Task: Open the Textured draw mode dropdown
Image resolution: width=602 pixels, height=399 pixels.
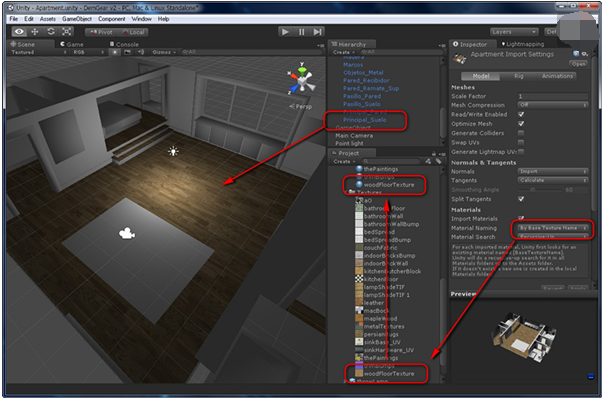Action: pos(38,52)
